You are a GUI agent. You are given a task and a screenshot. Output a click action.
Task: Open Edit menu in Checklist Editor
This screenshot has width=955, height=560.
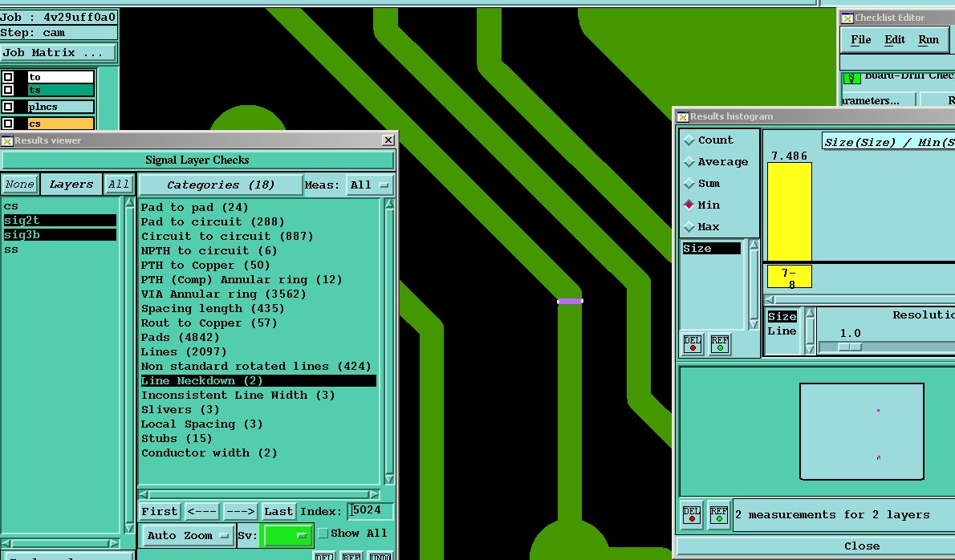coord(894,39)
